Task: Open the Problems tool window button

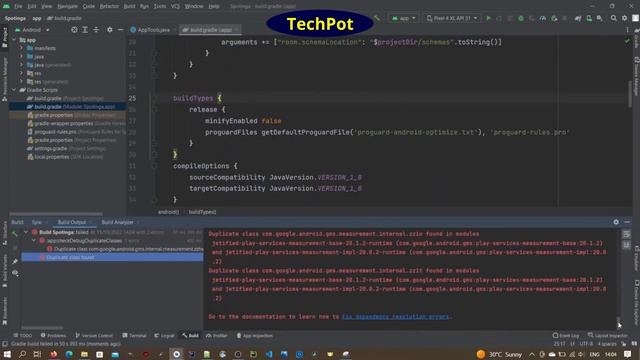Action: pos(53,336)
